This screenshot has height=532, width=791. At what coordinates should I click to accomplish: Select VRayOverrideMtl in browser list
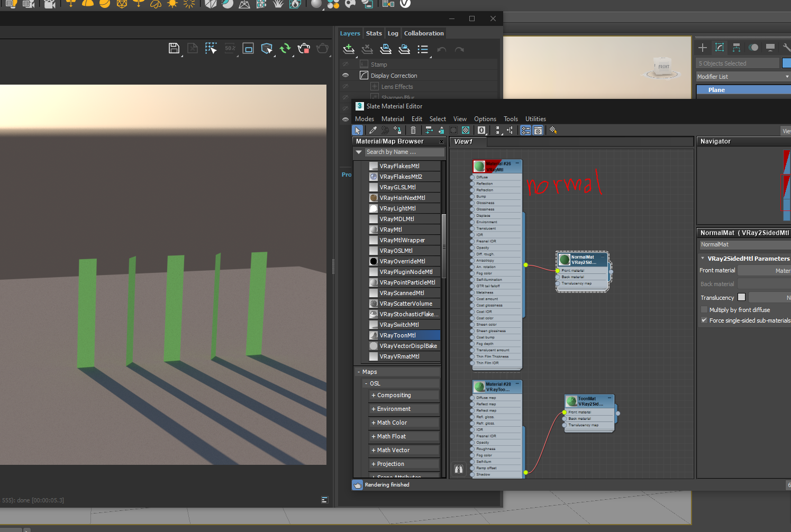404,261
